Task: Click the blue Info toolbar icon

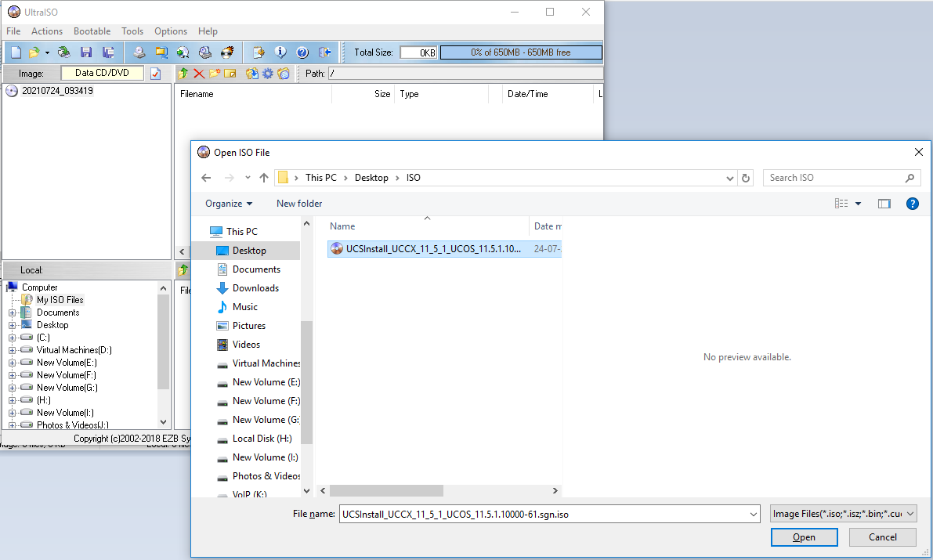Action: (x=280, y=52)
